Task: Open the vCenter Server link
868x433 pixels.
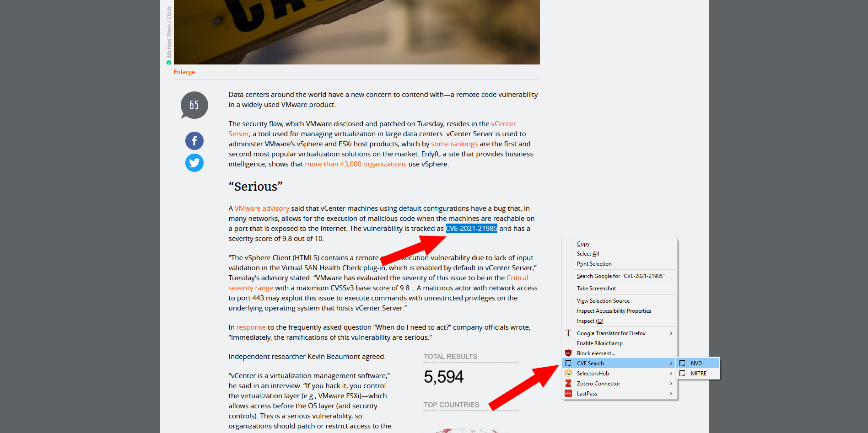Action: click(503, 124)
